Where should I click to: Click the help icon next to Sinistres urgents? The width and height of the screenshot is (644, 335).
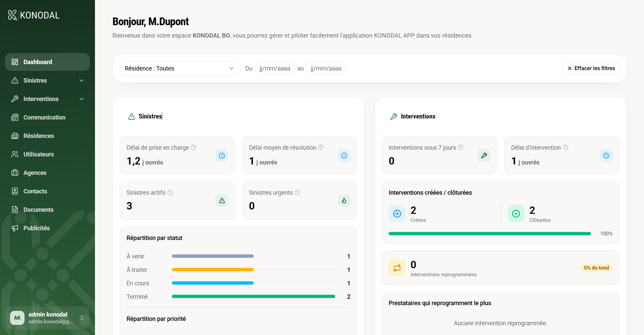(297, 193)
